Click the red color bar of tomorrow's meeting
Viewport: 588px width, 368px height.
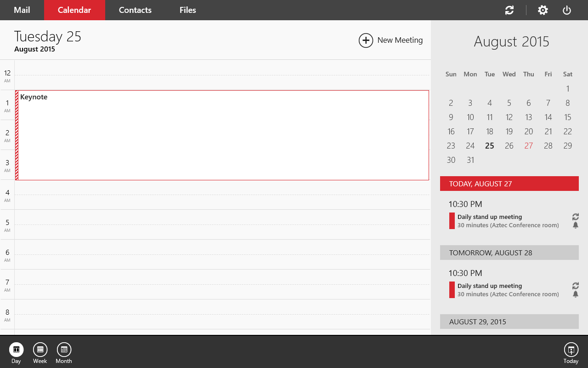[x=452, y=290]
